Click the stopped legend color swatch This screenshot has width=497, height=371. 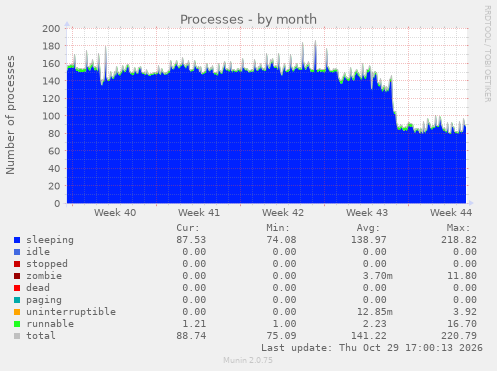(x=17, y=264)
